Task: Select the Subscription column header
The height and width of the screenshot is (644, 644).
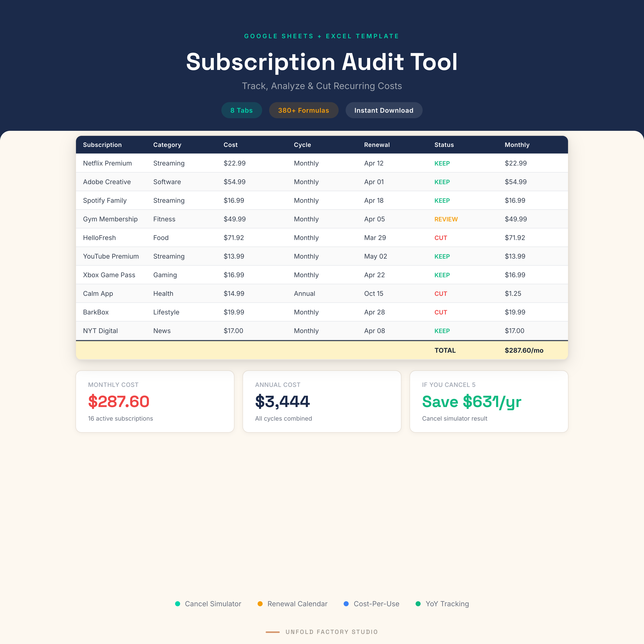Action: (x=102, y=145)
